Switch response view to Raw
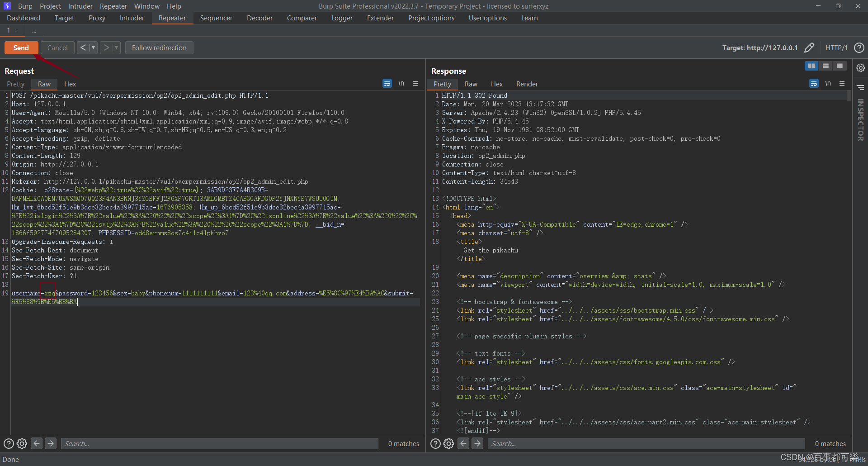 pyautogui.click(x=471, y=84)
